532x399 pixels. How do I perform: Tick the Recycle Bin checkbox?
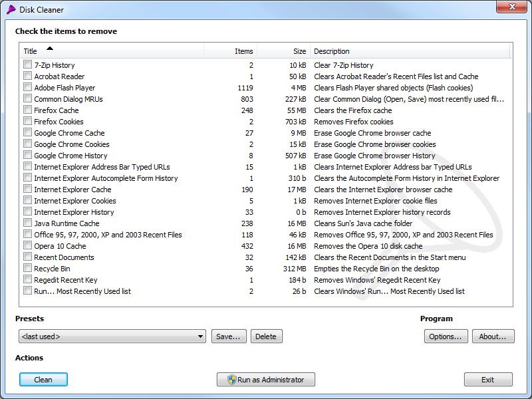[x=27, y=269]
